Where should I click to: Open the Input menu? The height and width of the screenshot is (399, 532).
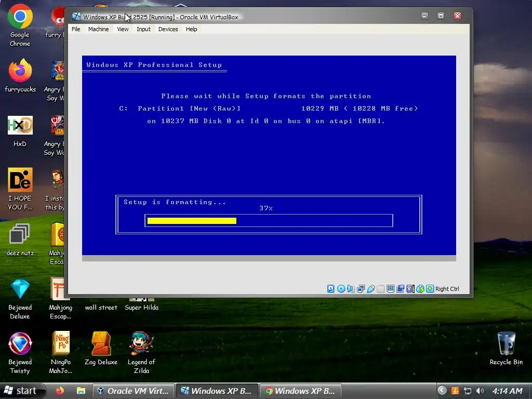(x=143, y=29)
